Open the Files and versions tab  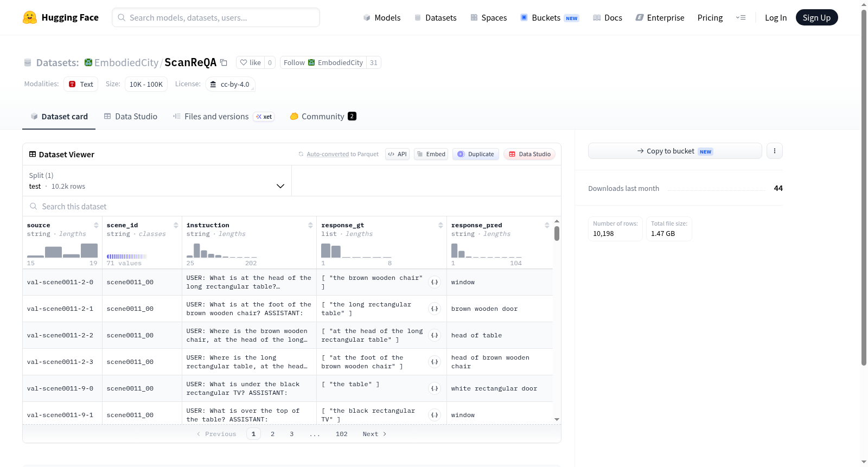(224, 116)
